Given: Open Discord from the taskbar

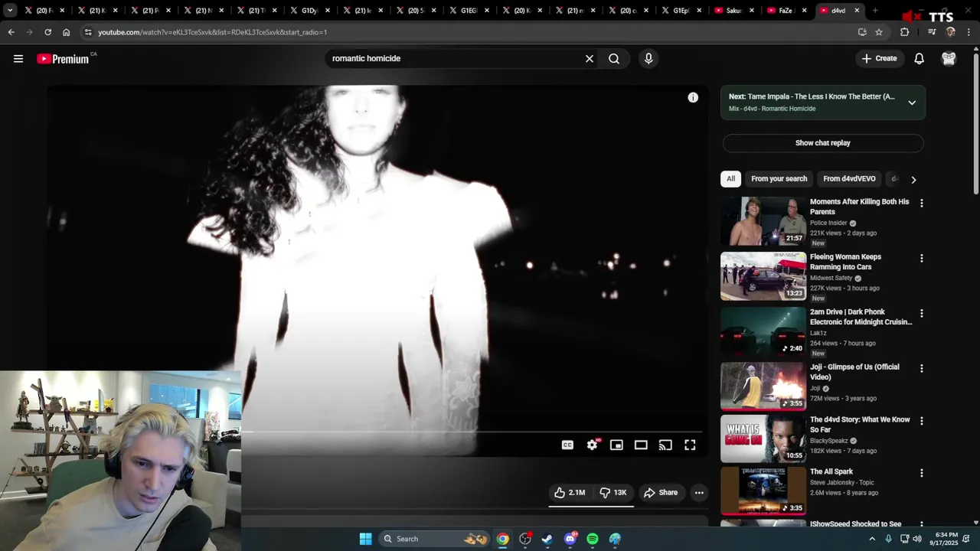Looking at the screenshot, I should click(x=570, y=539).
